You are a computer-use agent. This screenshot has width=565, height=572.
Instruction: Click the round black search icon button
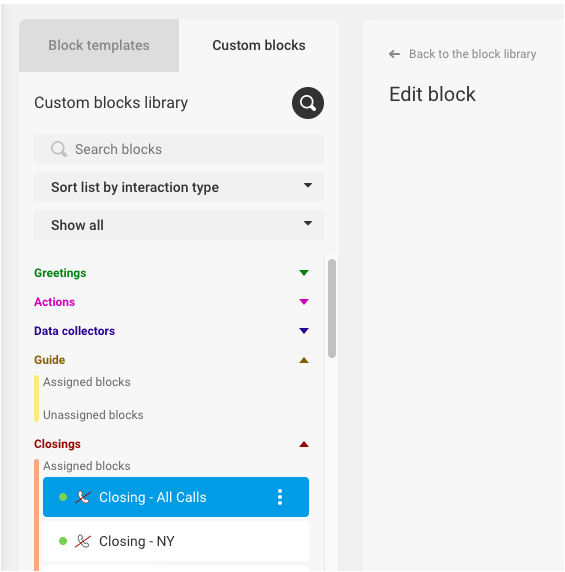307,103
